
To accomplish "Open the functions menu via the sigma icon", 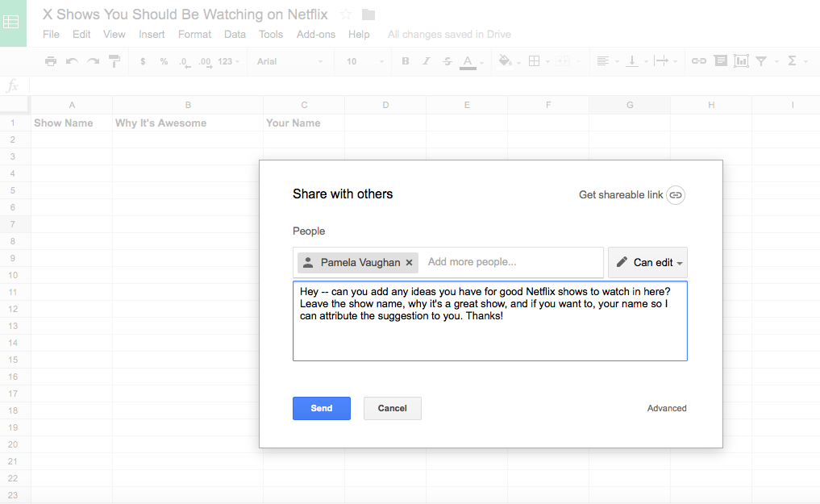I will 792,60.
